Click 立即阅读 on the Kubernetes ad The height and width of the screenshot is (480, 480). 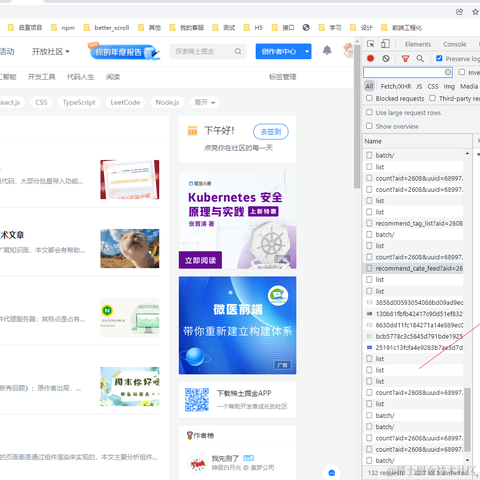(200, 260)
